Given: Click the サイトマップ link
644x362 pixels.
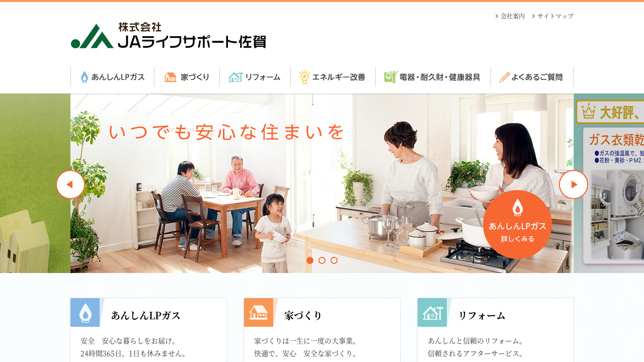Looking at the screenshot, I should [552, 16].
